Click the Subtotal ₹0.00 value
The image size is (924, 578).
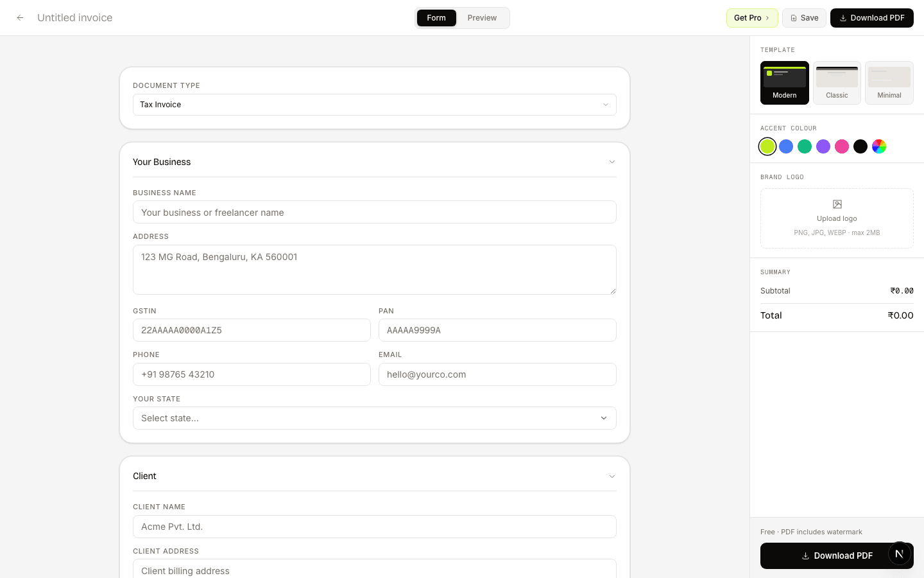click(x=902, y=291)
